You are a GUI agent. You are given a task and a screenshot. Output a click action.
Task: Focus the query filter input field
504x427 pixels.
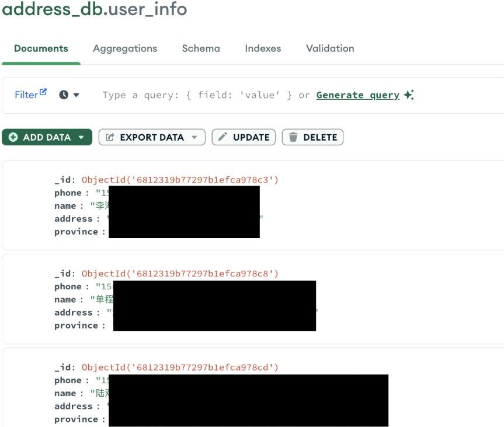[x=199, y=95]
